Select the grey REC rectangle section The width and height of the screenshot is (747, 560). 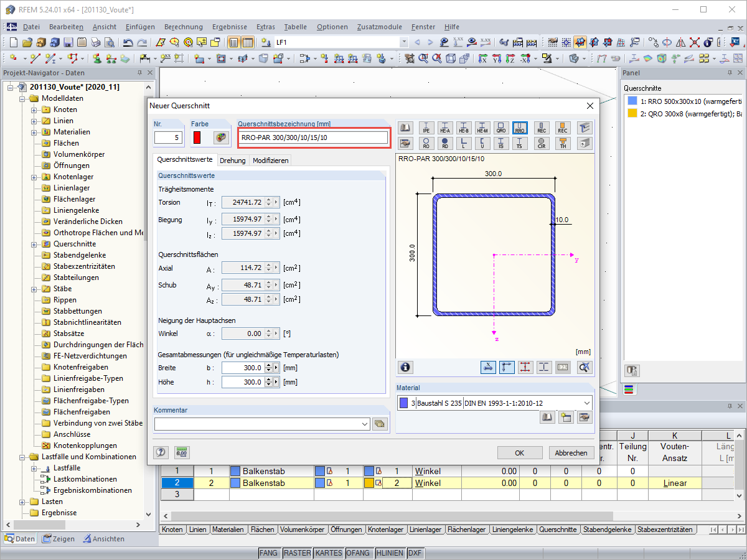point(541,128)
